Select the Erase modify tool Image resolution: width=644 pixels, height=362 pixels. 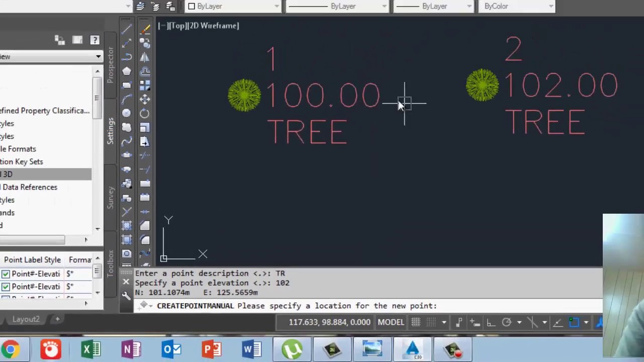point(145,29)
